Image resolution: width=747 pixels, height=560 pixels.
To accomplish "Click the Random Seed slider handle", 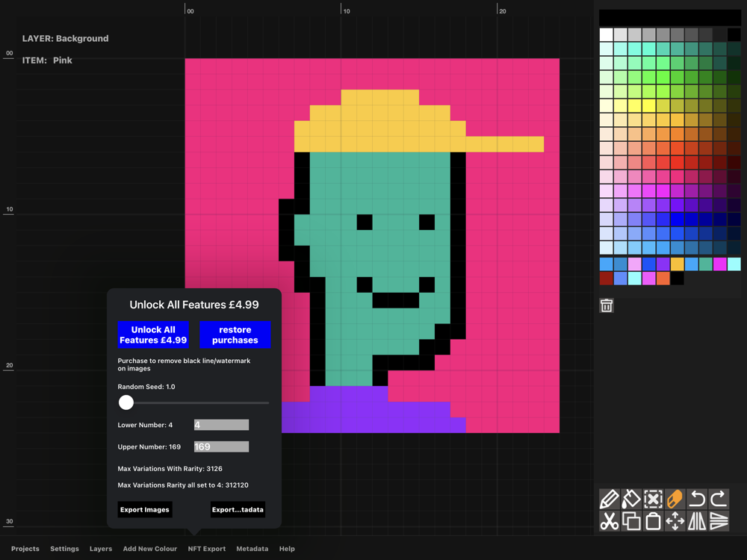I will point(126,402).
